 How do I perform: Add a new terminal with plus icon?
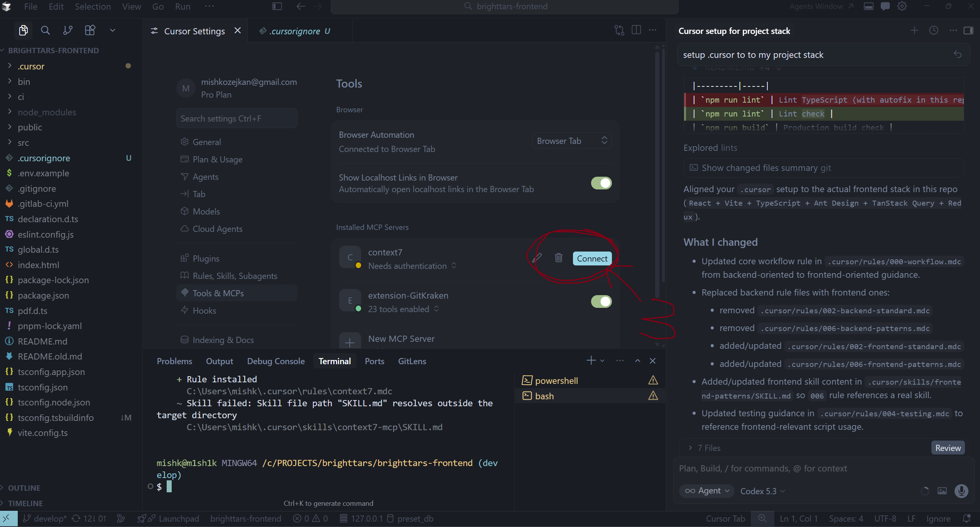point(591,360)
